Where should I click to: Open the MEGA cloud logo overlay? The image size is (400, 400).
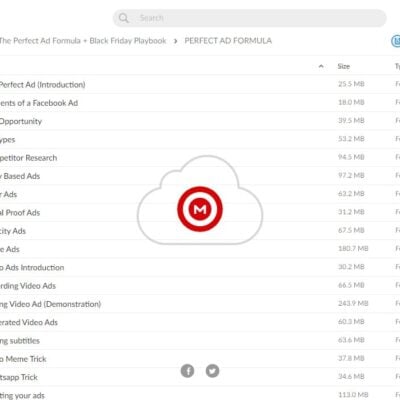coord(200,200)
